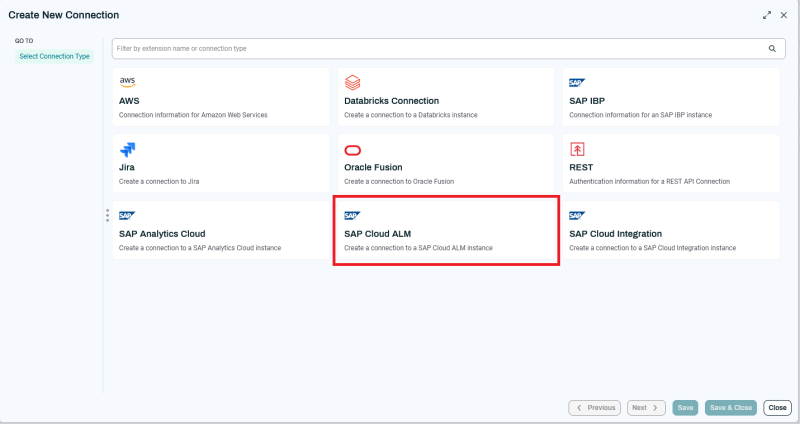800x424 pixels.
Task: Advance with the Next button
Action: point(645,408)
